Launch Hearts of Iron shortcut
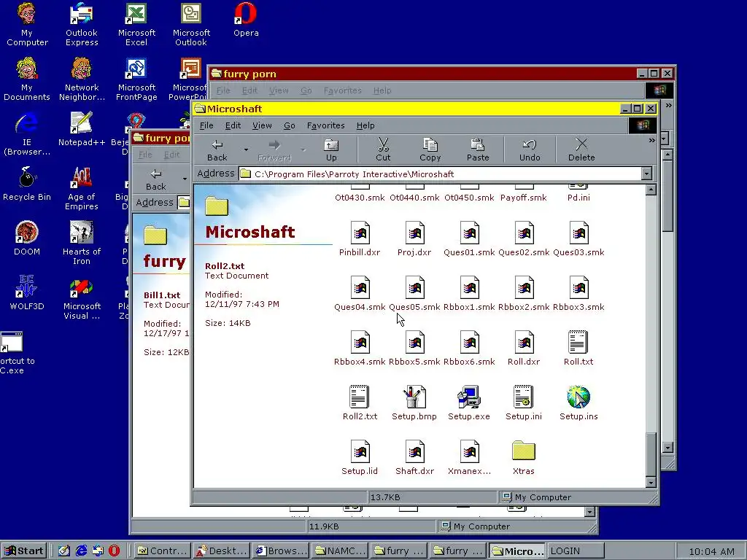 pos(82,243)
